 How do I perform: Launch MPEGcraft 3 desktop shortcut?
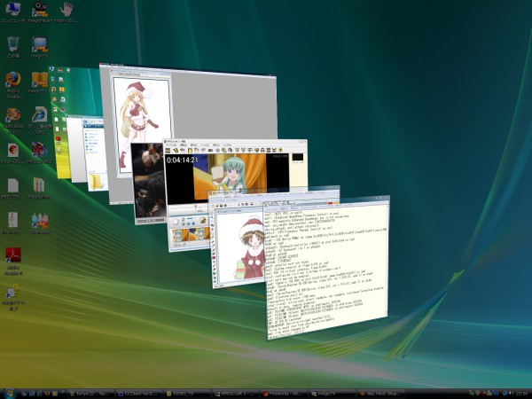[40, 153]
